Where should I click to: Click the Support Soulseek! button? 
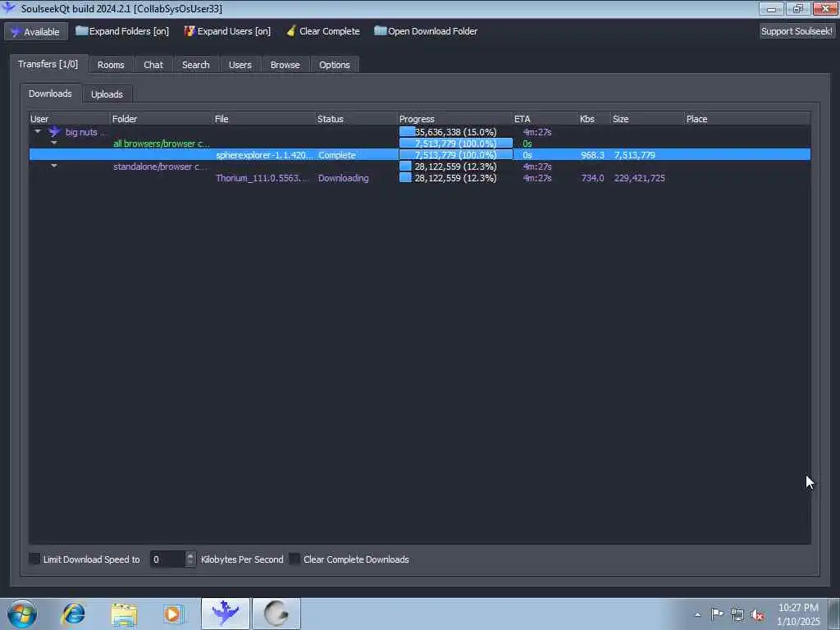pos(797,31)
